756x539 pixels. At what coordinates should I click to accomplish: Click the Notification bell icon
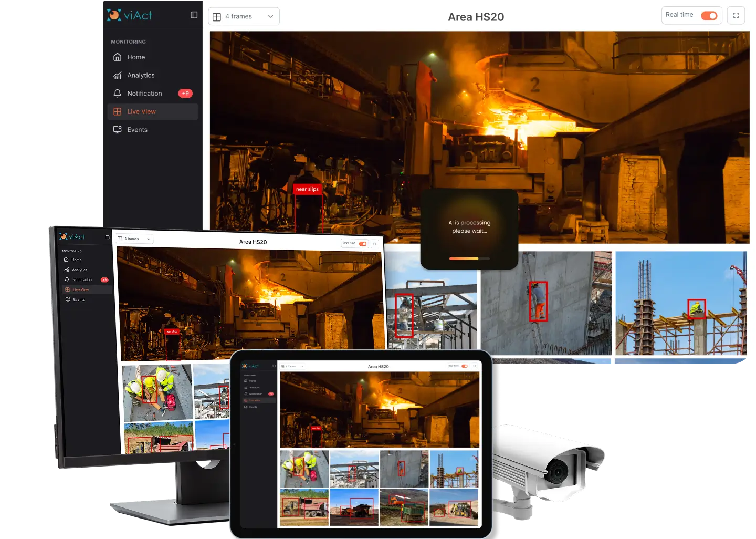[118, 93]
